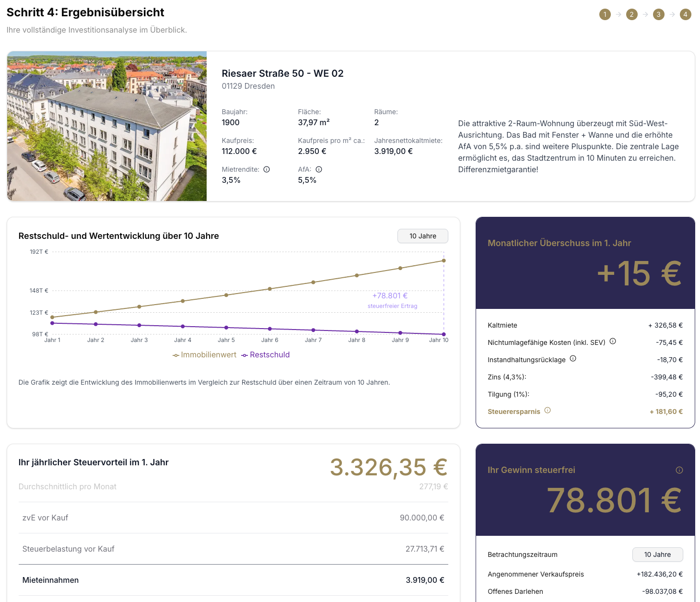Viewport: 700px width, 602px height.
Task: Navigate to step 2 via progress indicator
Action: pos(631,14)
